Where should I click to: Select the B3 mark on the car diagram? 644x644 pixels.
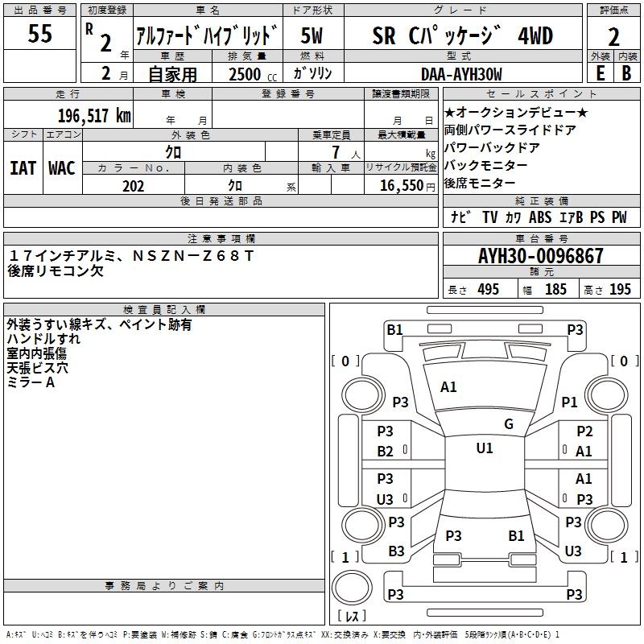point(396,551)
